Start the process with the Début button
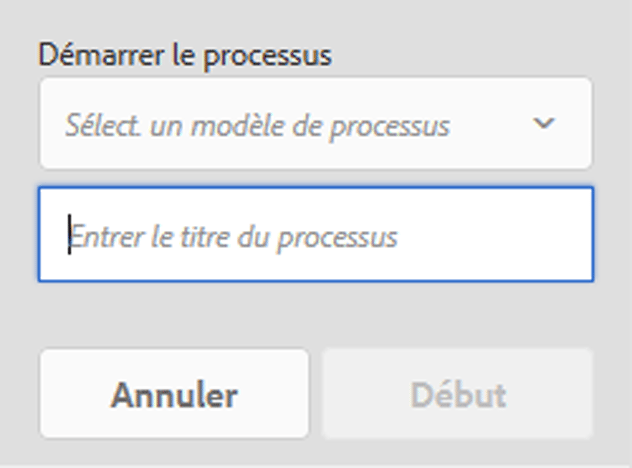The height and width of the screenshot is (468, 632). tap(458, 394)
